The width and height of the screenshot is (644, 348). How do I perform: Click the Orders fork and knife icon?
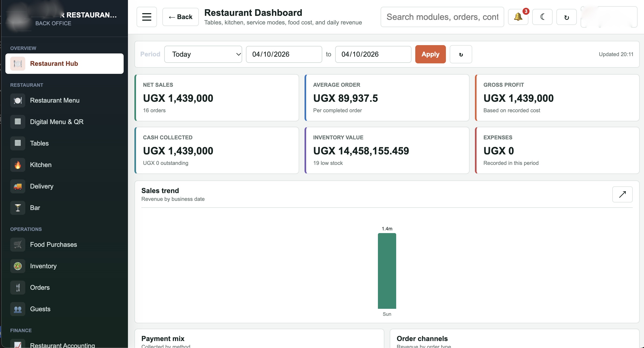18,288
